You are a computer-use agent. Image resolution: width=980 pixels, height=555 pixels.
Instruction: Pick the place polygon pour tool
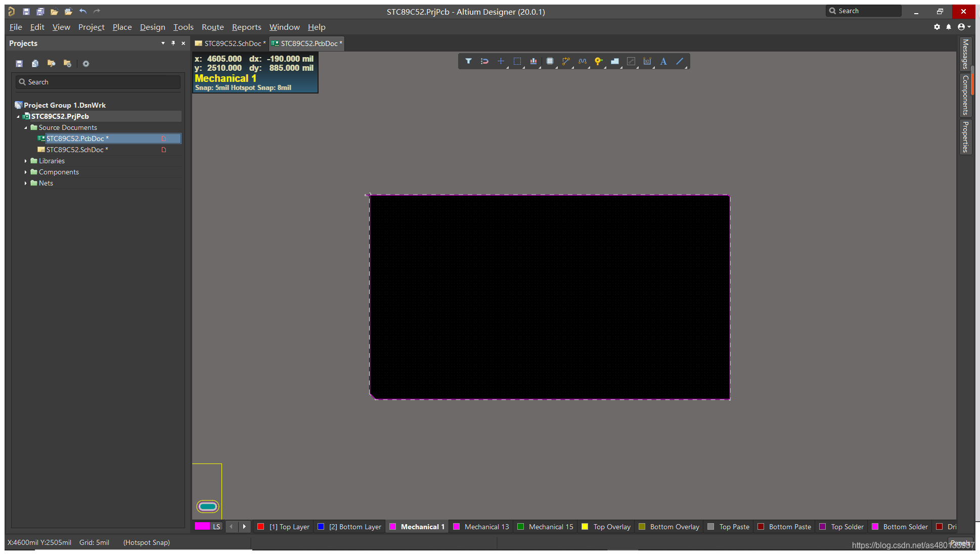click(x=615, y=61)
